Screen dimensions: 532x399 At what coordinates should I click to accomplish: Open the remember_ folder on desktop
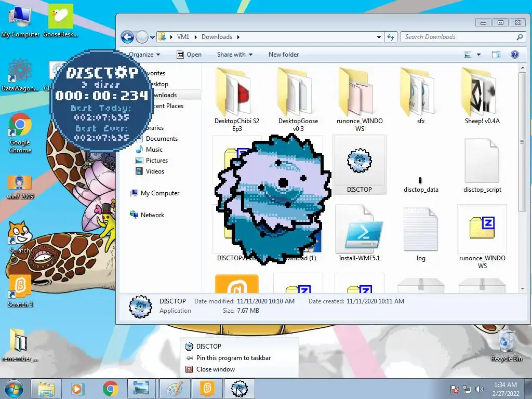19,345
